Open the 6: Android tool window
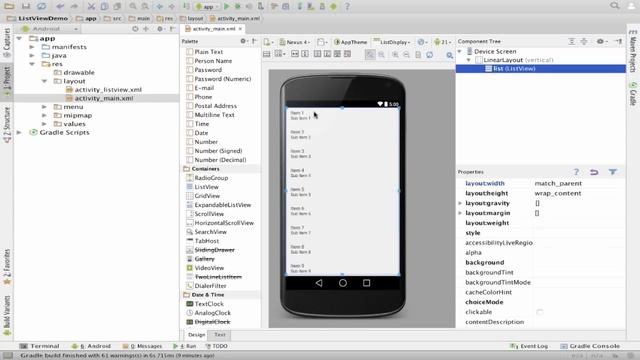 [91, 346]
